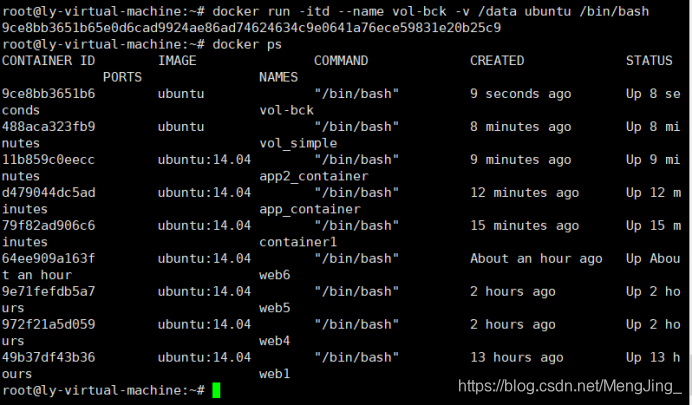The image size is (692, 405).
Task: Select container ID 9e71fefdb5a7
Action: [49, 292]
